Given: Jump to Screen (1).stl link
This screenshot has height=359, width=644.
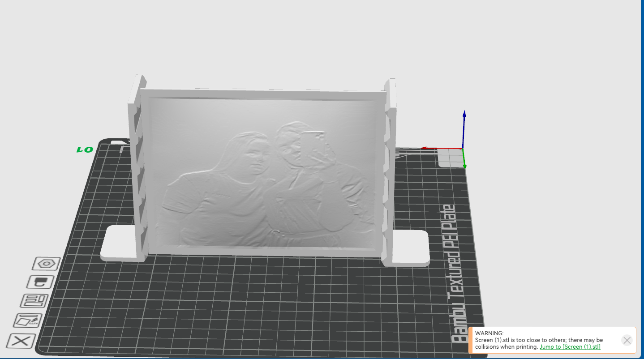Looking at the screenshot, I should point(570,347).
